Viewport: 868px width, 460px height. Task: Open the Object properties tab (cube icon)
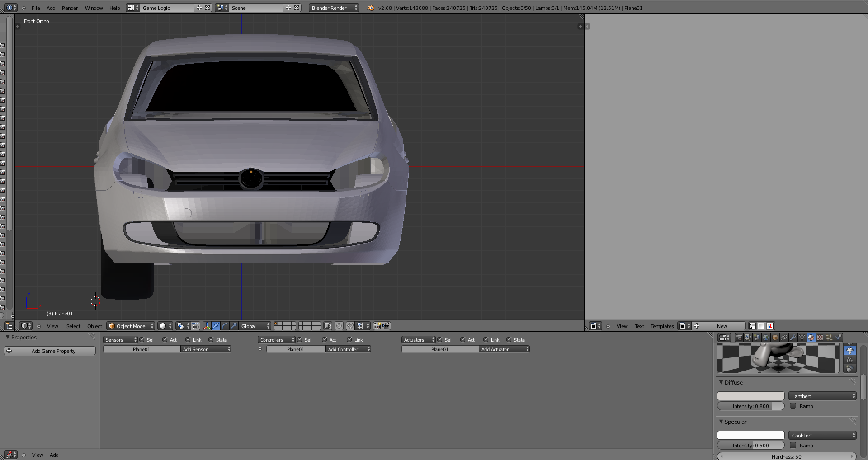[x=775, y=338]
